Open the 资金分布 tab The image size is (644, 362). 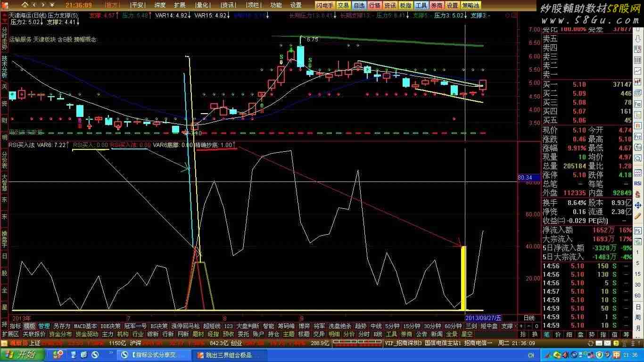click(x=60, y=334)
